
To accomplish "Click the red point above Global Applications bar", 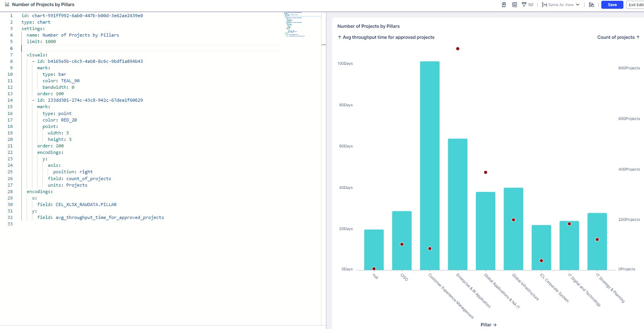I will click(x=485, y=172).
